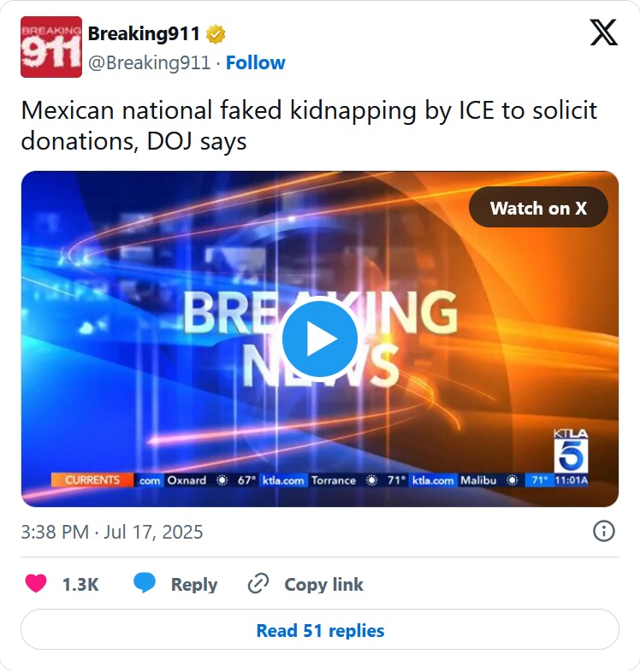Click the Copy link text

coord(324,584)
